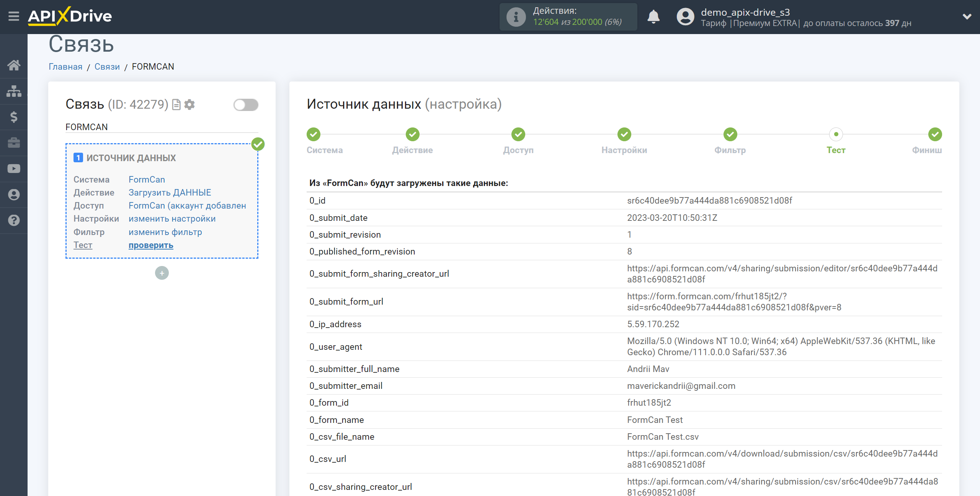
Task: Click the Тест label in source block
Action: pos(83,245)
